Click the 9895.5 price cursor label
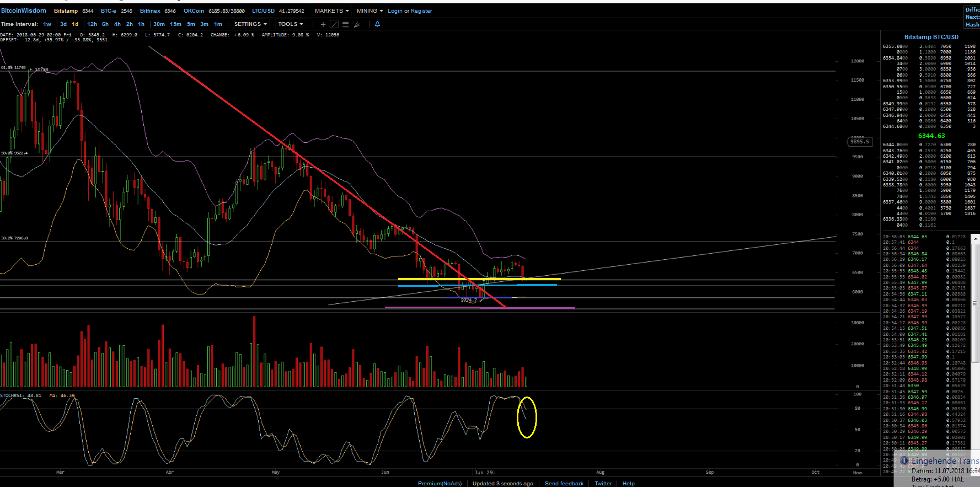Viewport: 980px width, 487px height. point(859,142)
